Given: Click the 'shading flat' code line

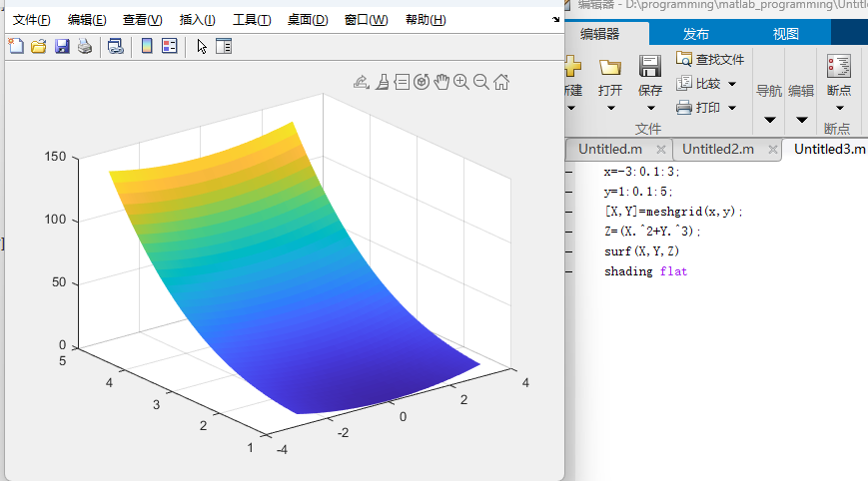Looking at the screenshot, I should click(645, 270).
